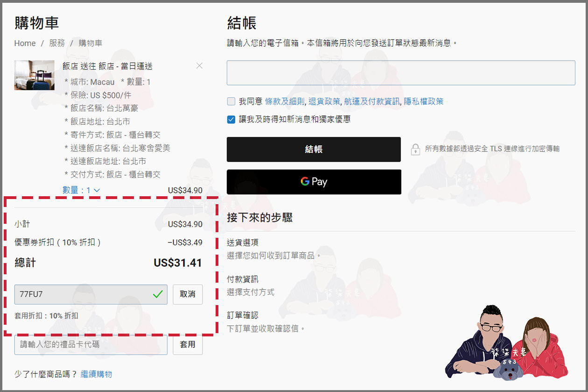Click the green checkmark in coupon field
588x392 pixels.
point(158,294)
